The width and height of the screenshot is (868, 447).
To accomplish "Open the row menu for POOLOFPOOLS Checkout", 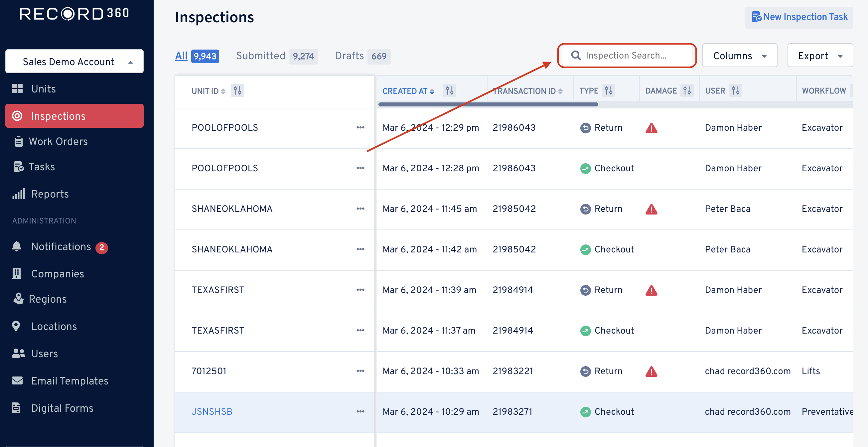I will (x=360, y=168).
